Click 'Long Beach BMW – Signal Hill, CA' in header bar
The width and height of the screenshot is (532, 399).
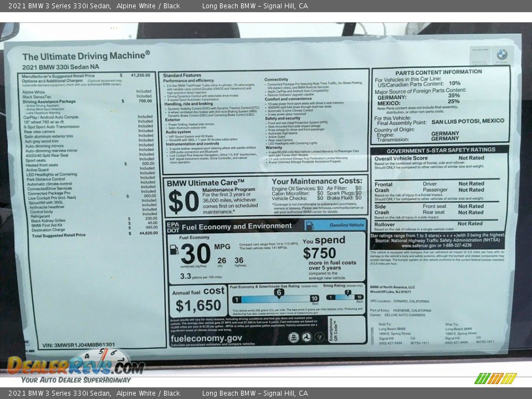[255, 6]
